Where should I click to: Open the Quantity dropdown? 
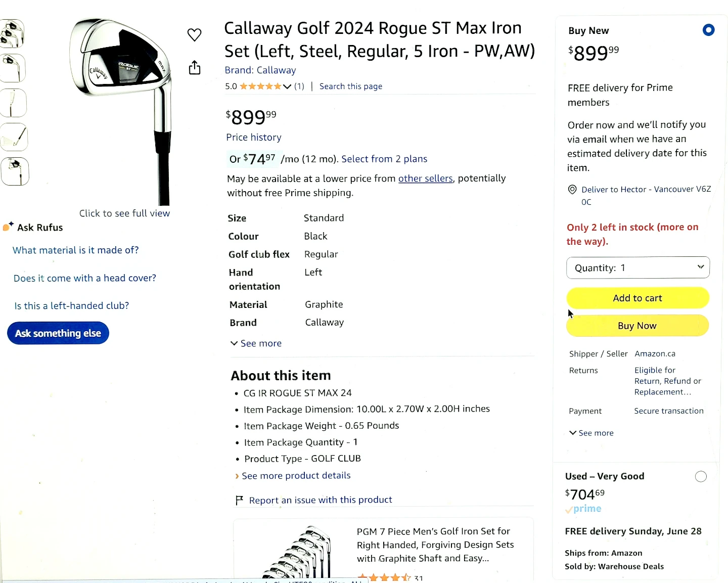click(638, 267)
